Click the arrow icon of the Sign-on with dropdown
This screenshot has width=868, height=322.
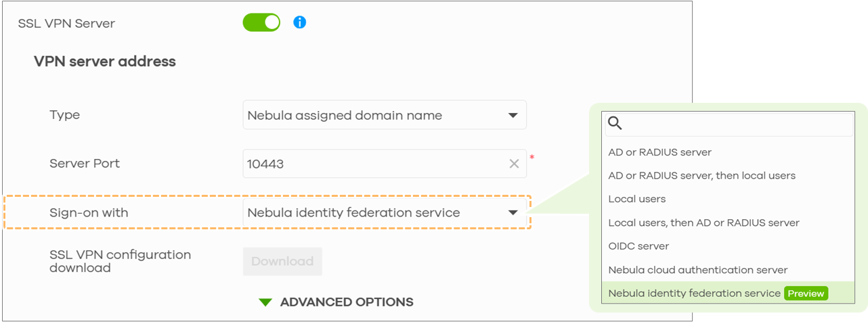(513, 213)
